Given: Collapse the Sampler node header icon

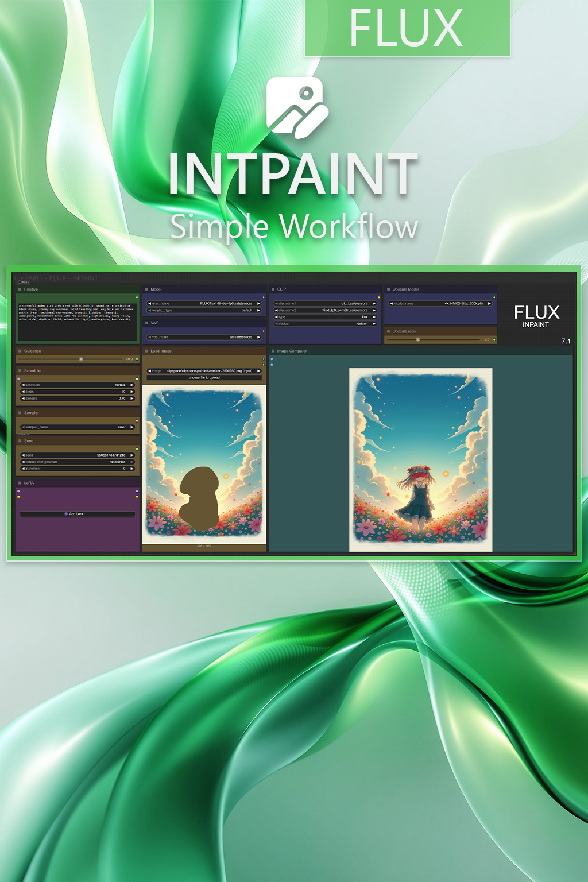Looking at the screenshot, I should 20,413.
